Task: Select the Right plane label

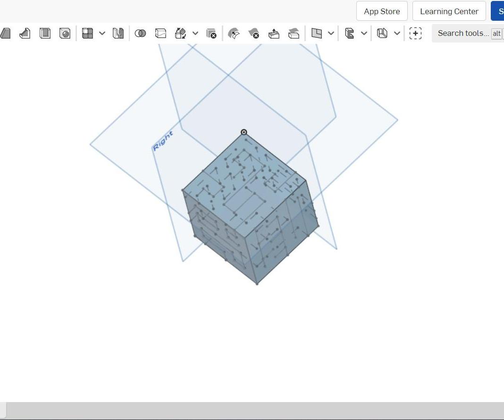Action: coord(163,141)
